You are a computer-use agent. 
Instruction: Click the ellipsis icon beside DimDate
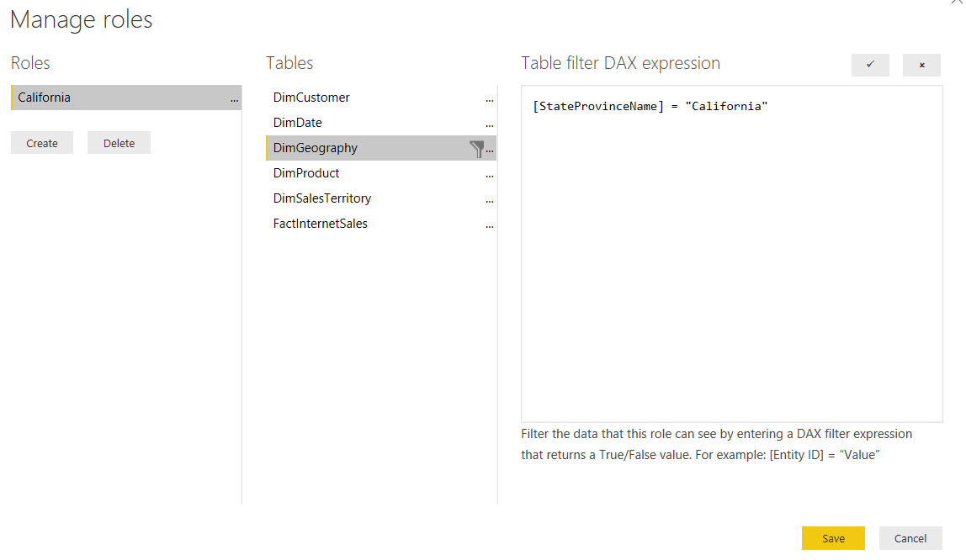(x=489, y=124)
